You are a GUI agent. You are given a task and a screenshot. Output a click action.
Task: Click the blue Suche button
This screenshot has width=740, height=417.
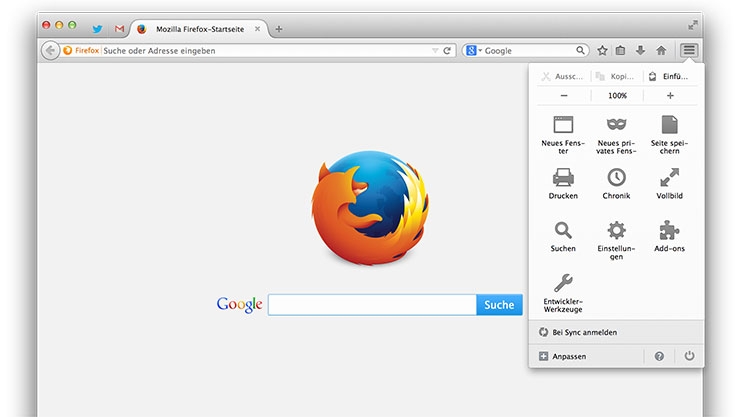[499, 305]
